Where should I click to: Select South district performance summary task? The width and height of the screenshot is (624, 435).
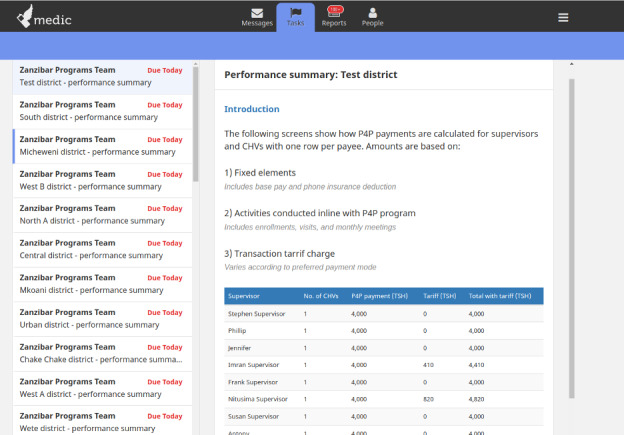coord(102,111)
